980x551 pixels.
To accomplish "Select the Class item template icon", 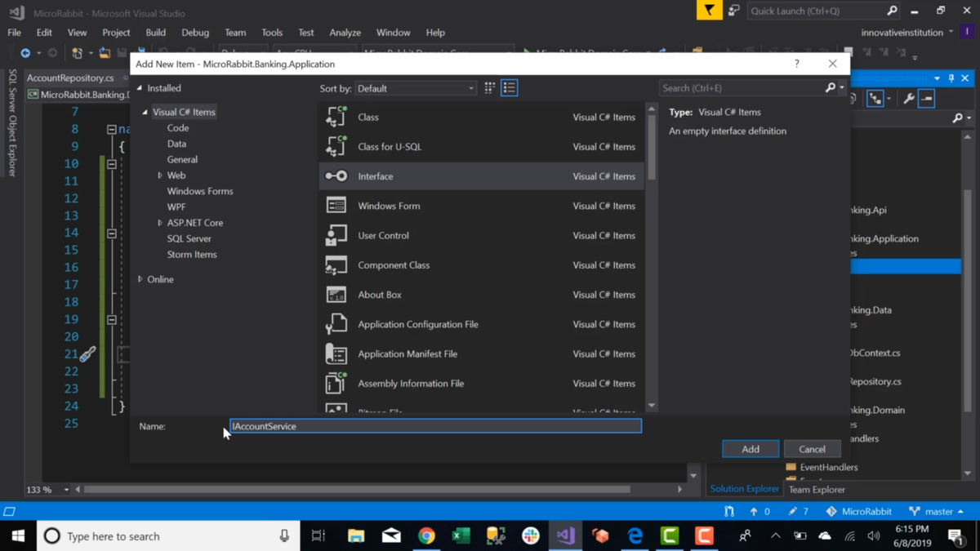I will 336,117.
